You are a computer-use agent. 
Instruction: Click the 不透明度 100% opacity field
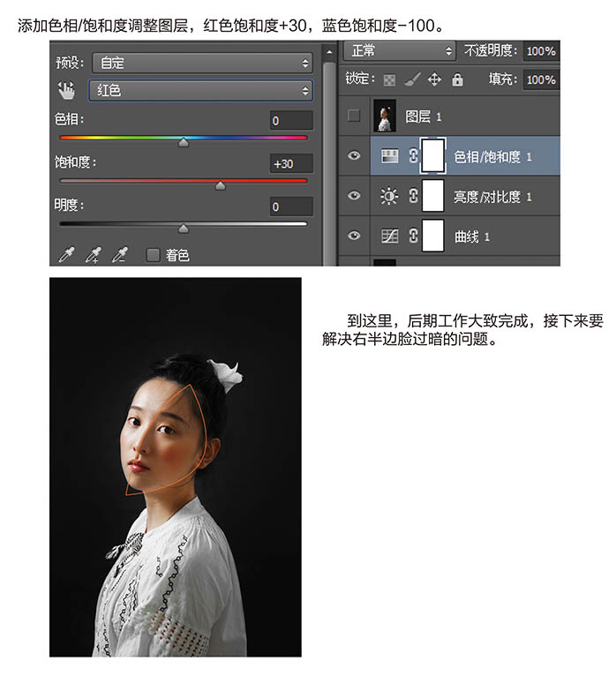541,51
